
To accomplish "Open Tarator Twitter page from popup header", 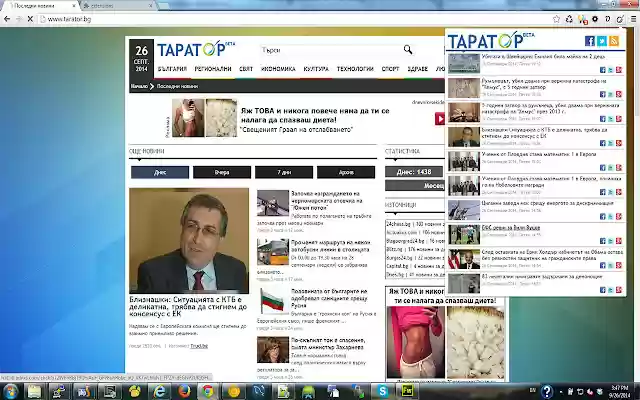I will click(x=602, y=41).
